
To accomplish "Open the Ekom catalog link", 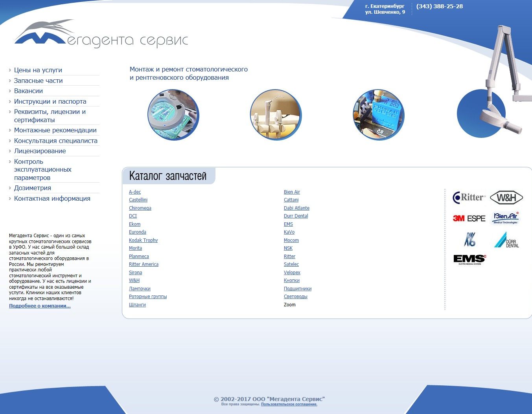I will coord(134,224).
